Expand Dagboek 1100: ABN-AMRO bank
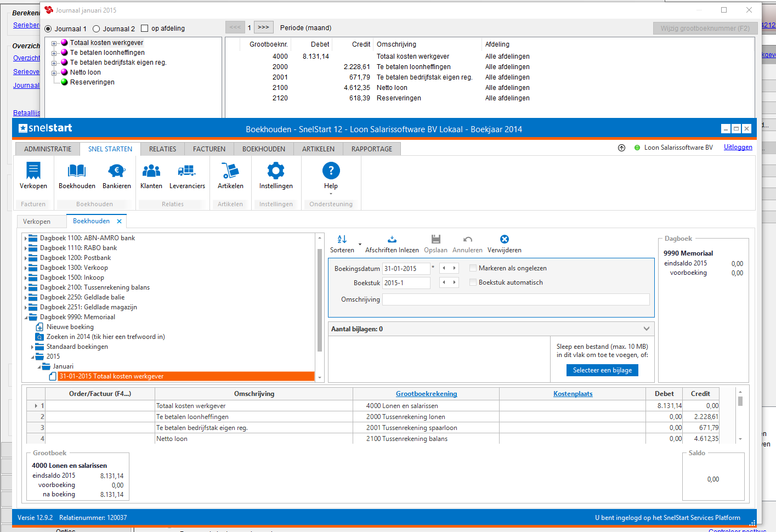 pyautogui.click(x=25, y=239)
